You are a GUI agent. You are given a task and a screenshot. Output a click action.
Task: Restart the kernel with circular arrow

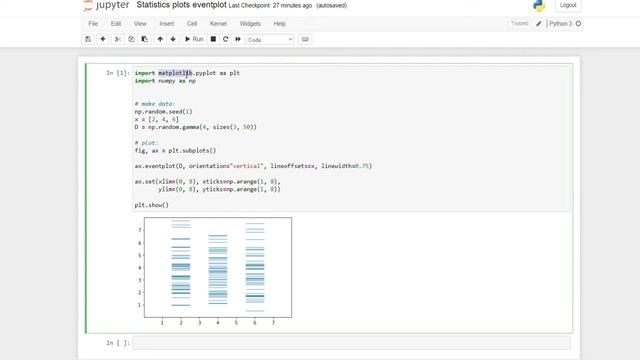point(225,39)
